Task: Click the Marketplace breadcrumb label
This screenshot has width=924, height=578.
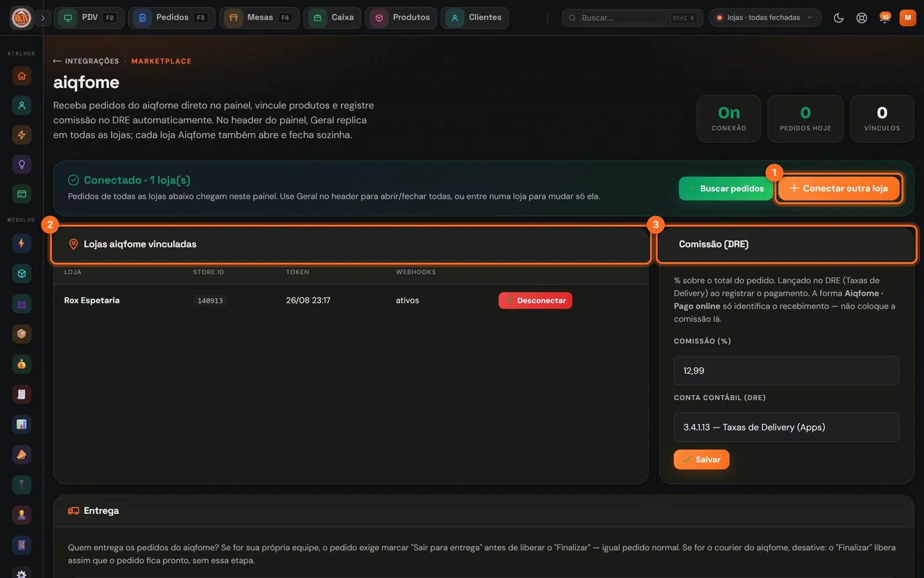Action: tap(161, 61)
